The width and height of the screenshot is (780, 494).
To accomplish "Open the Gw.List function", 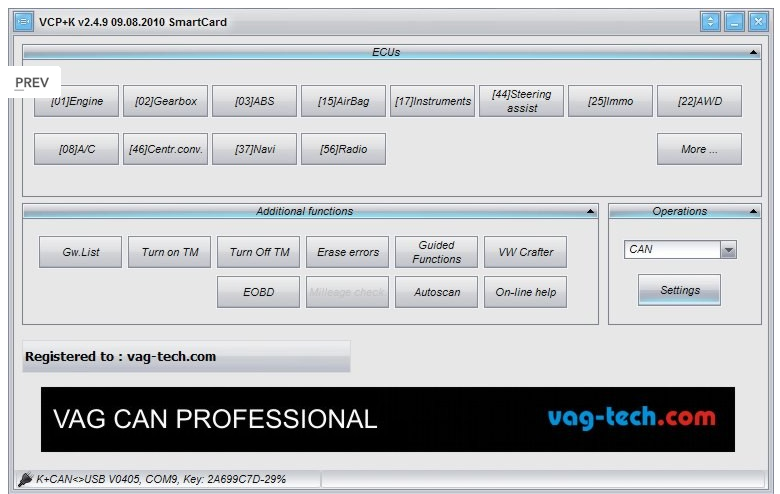I will [x=80, y=252].
